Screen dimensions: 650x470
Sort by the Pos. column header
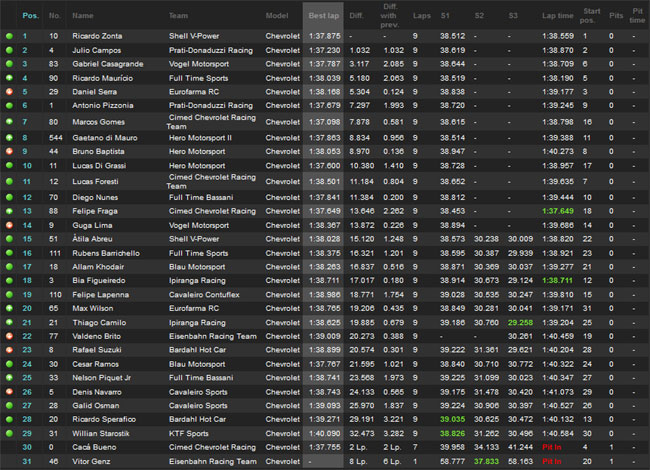tap(31, 16)
